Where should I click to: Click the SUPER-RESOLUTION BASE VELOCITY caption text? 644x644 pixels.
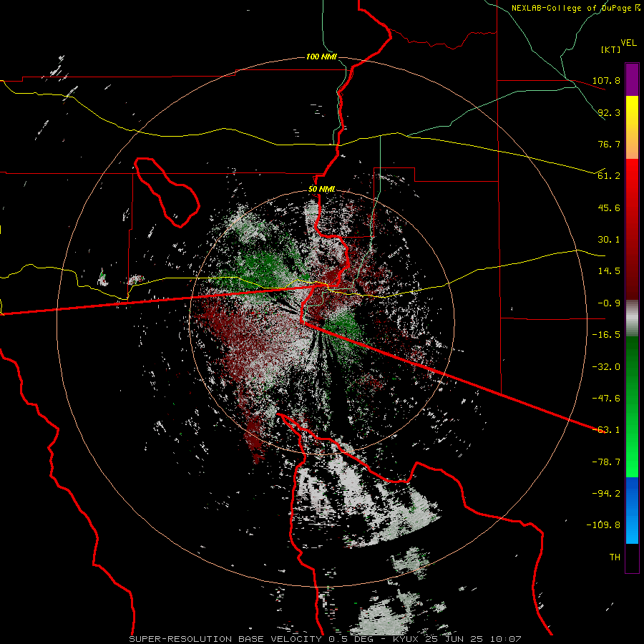[225, 639]
